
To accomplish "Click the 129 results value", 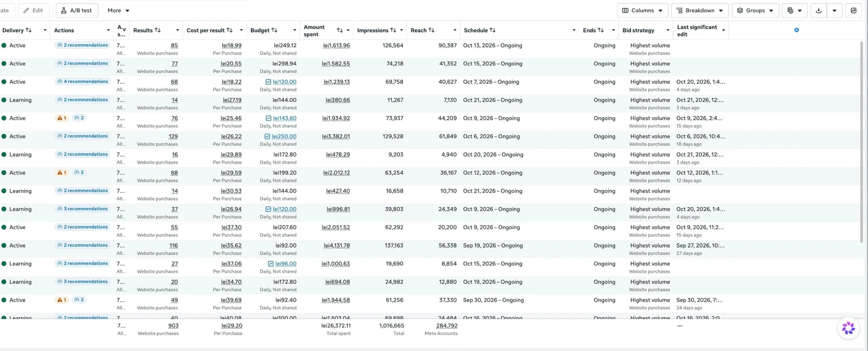I will [x=173, y=136].
